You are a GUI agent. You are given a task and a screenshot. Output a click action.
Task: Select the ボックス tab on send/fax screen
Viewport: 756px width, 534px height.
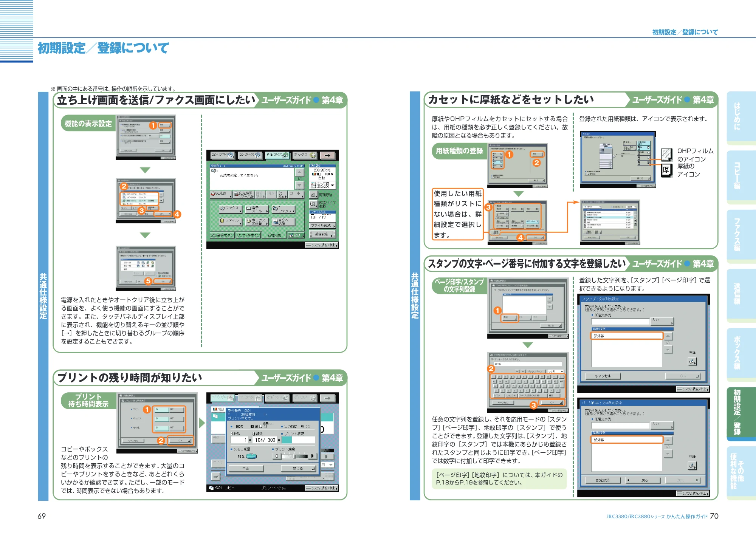click(305, 155)
